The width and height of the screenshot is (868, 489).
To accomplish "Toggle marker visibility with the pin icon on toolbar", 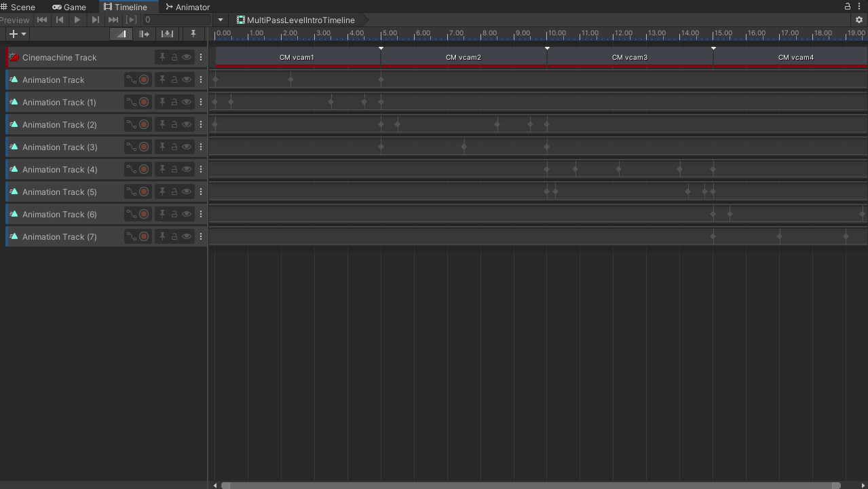I will [193, 34].
